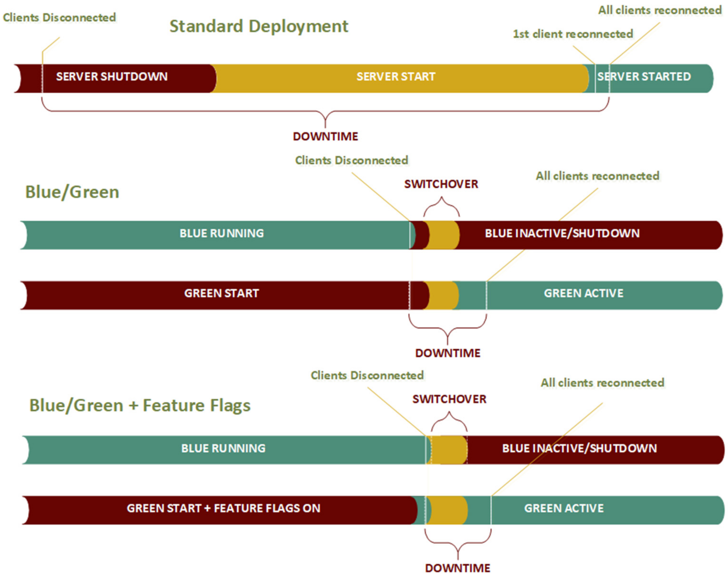Click DOWNTIME label at the bottom

(458, 568)
